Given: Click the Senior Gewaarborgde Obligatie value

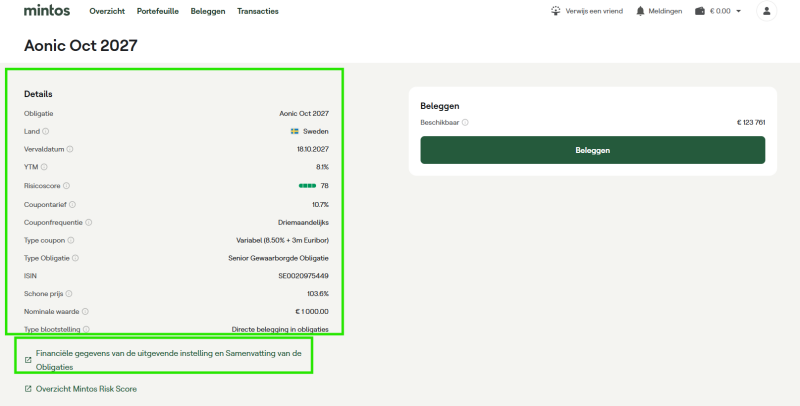Looking at the screenshot, I should click(279, 258).
